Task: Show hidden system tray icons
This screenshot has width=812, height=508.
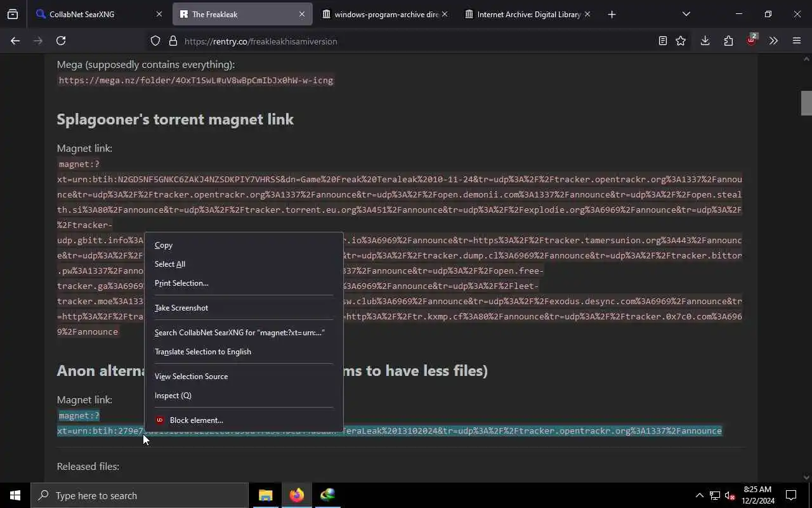Action: 699,495
